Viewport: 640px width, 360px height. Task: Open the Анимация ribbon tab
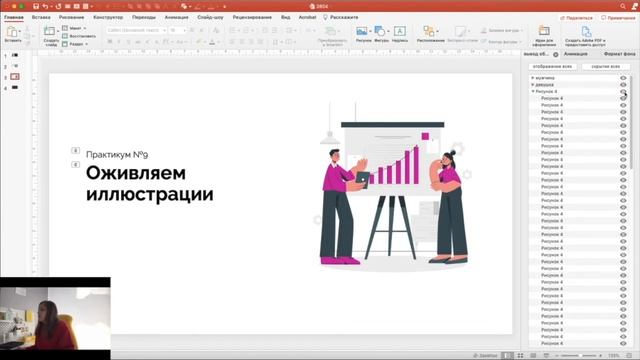176,18
